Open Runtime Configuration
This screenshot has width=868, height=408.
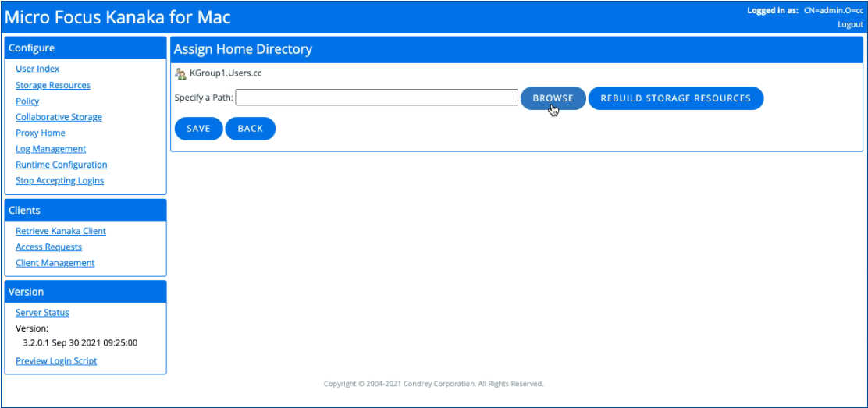click(x=62, y=165)
